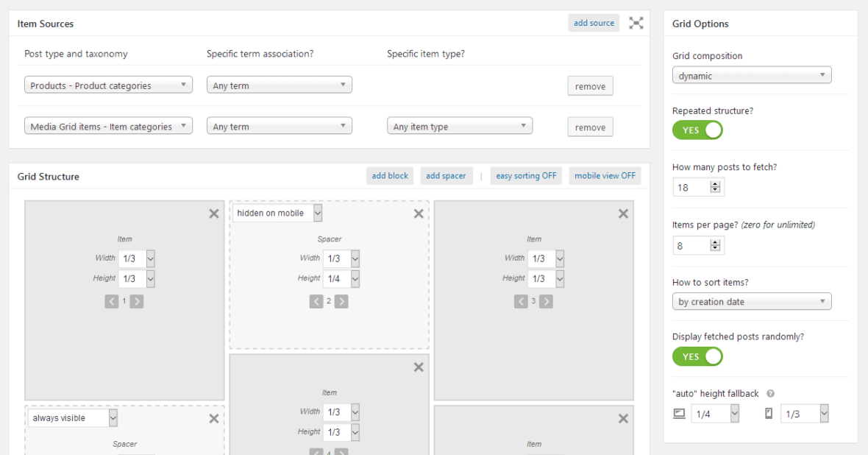This screenshot has height=455, width=868.
Task: Click add block in Grid Structure
Action: click(x=390, y=176)
